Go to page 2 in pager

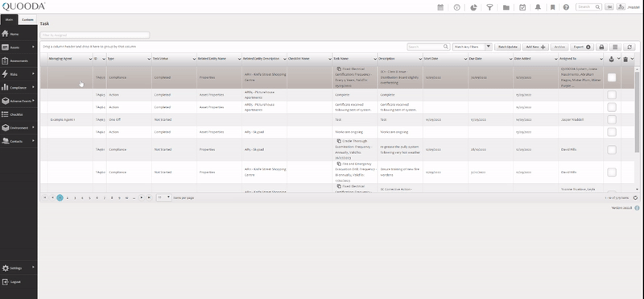68,197
